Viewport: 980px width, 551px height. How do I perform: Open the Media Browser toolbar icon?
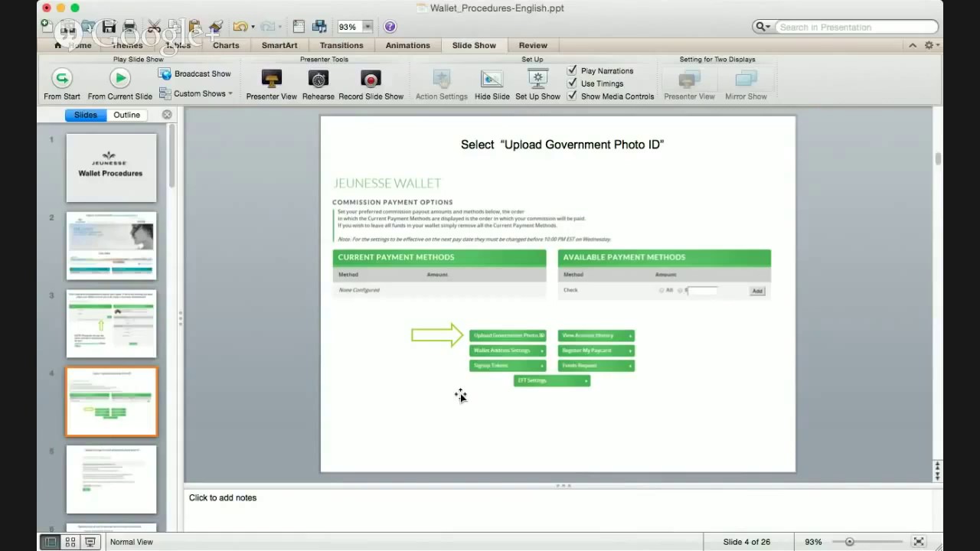click(319, 27)
